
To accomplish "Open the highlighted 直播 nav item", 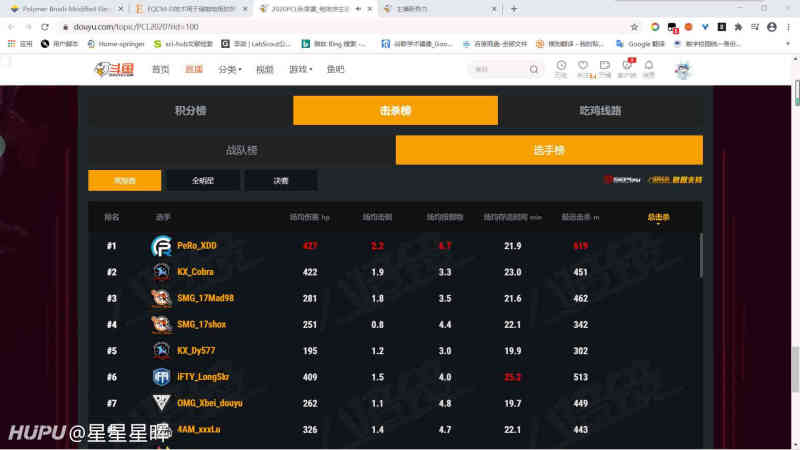I will coord(194,69).
